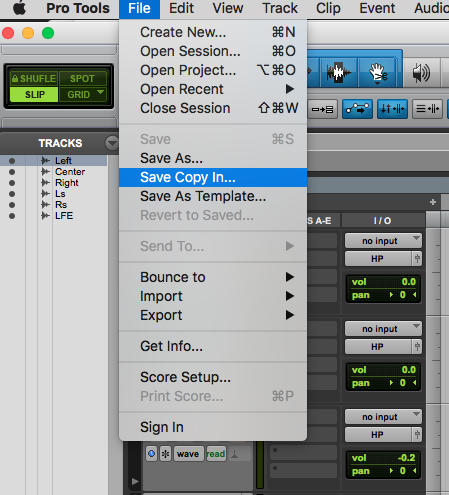449x495 pixels.
Task: Open the first no input selector
Action: pyautogui.click(x=383, y=241)
